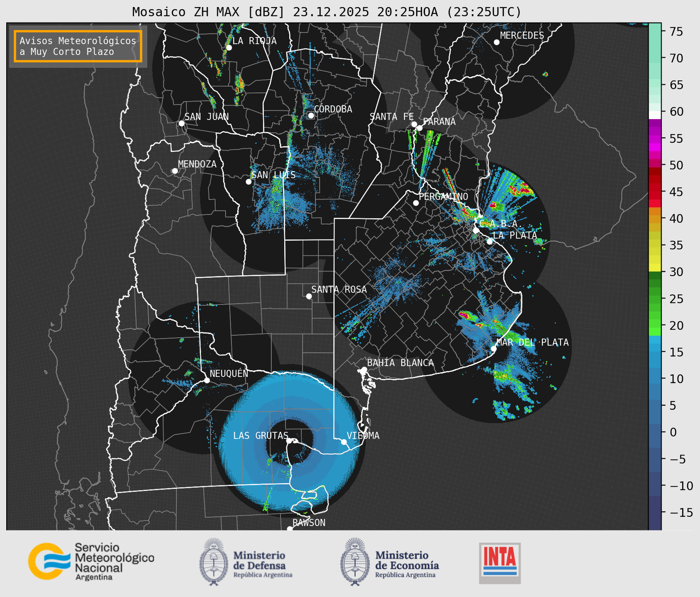Click the −15 value on the color scale

pyautogui.click(x=681, y=512)
